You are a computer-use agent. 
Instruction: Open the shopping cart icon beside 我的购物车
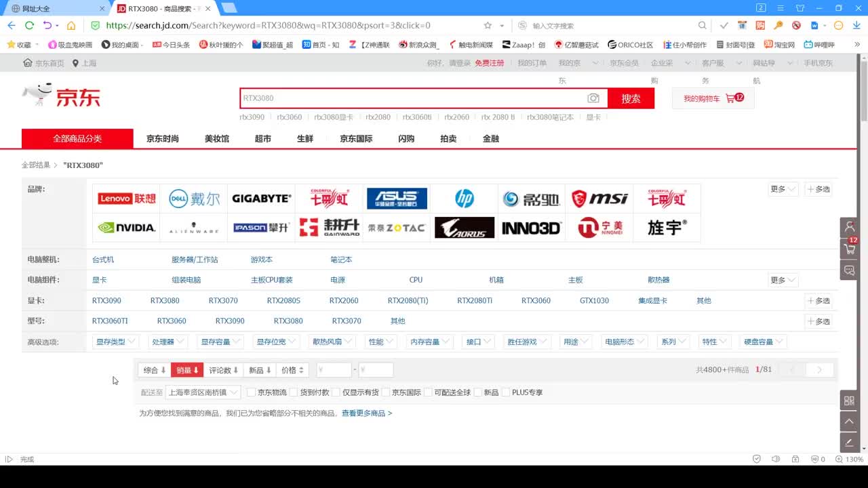tap(730, 98)
